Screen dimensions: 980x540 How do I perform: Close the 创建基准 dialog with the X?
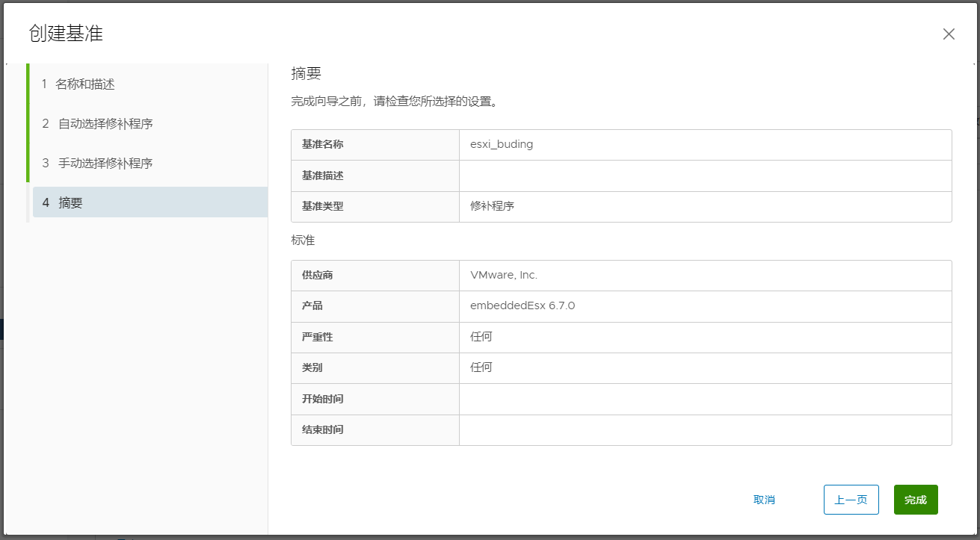pos(949,34)
